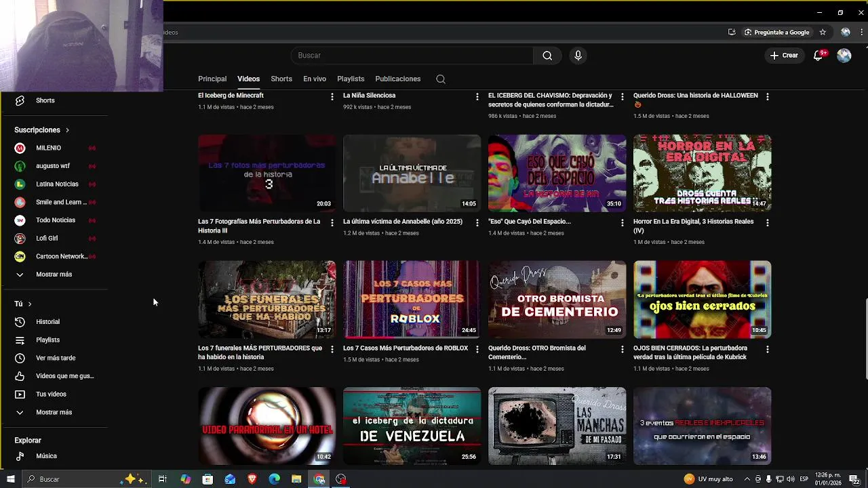Switch to the Principal tab
This screenshot has width=868, height=488.
click(212, 79)
